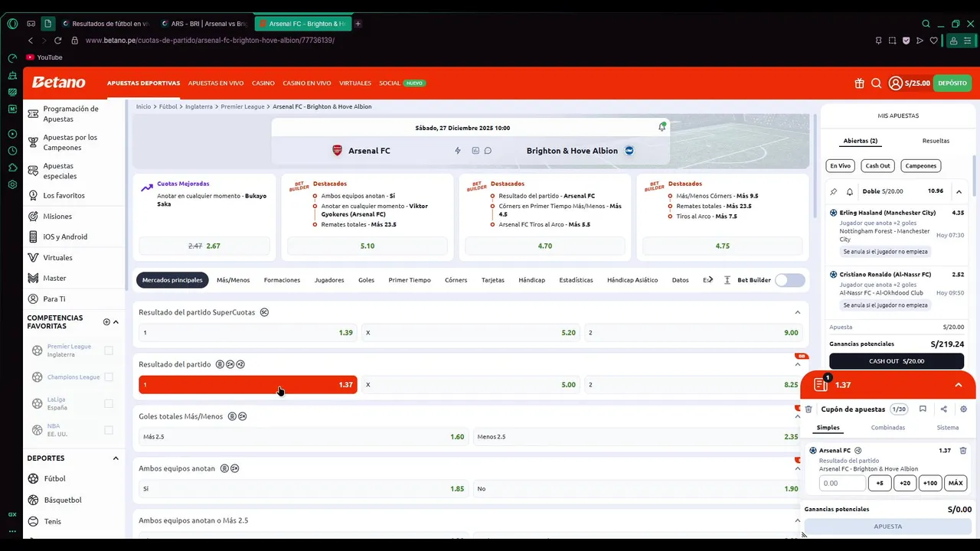Open the gift promotions icon in header
The width and height of the screenshot is (980, 551).
click(x=859, y=83)
